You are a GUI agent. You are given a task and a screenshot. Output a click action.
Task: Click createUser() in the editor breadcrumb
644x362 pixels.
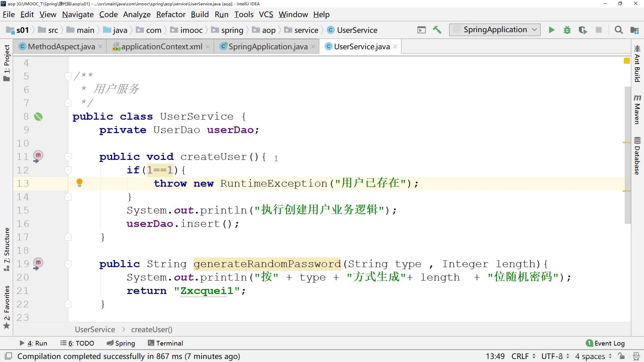pyautogui.click(x=152, y=329)
